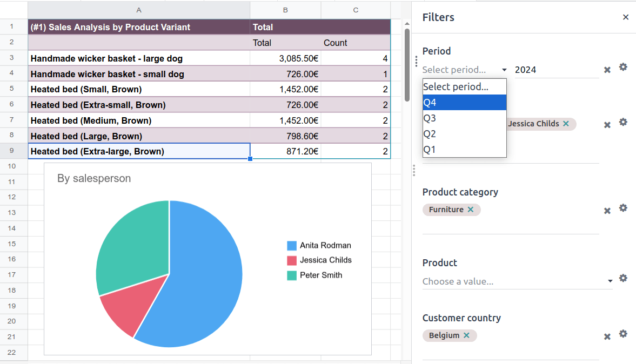
Task: Close the Filters panel
Action: click(x=626, y=17)
